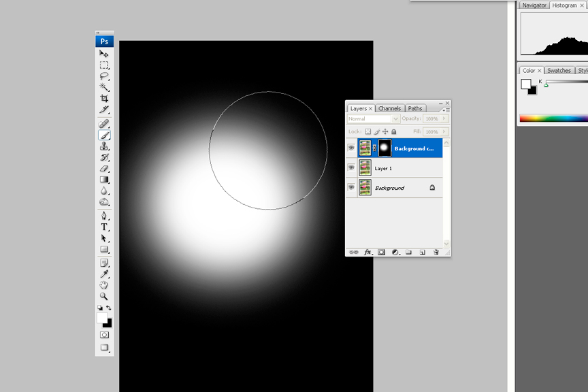588x392 pixels.
Task: Select the Zoom tool
Action: [x=104, y=296]
